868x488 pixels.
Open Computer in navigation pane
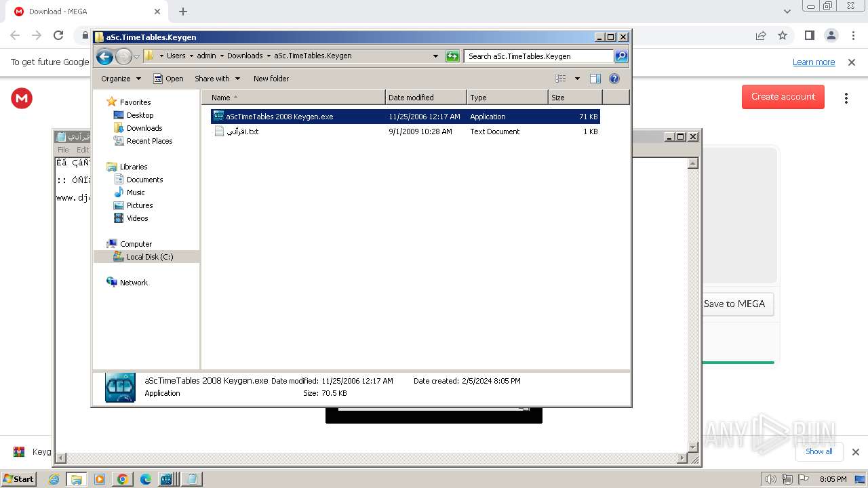pyautogui.click(x=136, y=244)
